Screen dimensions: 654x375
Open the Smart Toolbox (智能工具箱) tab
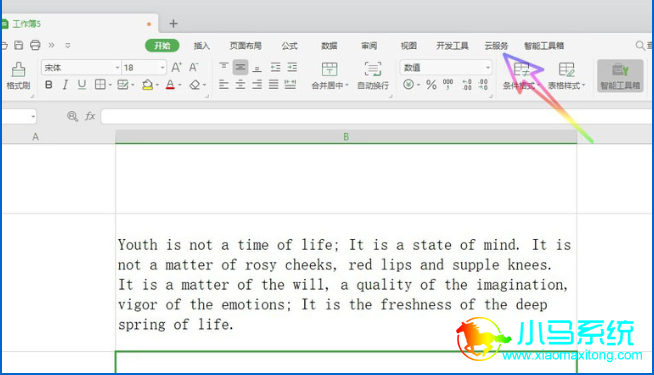[x=544, y=46]
